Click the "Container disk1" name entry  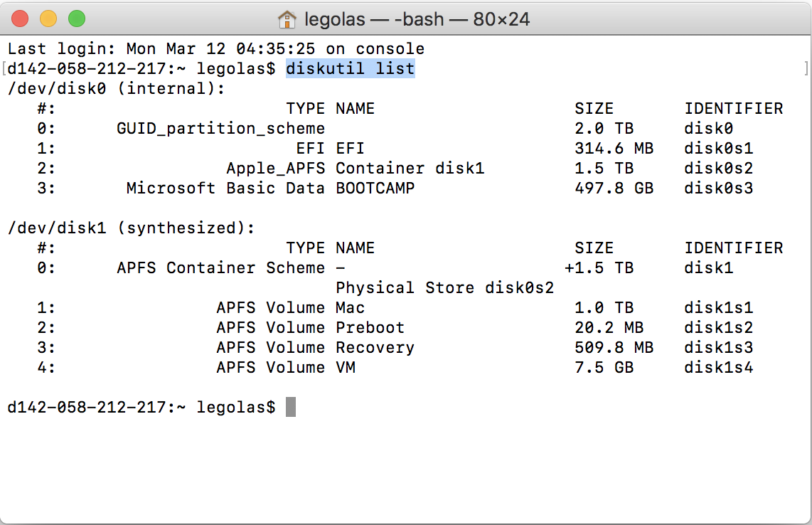(410, 169)
